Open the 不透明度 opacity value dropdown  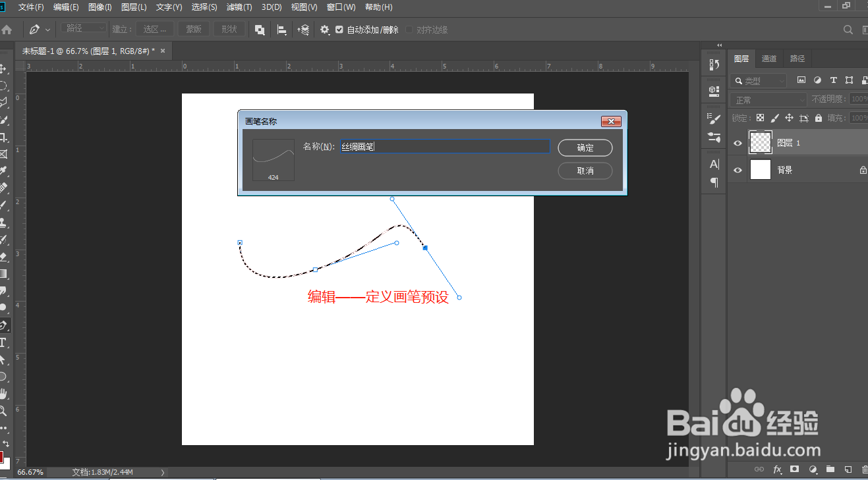(x=858, y=99)
